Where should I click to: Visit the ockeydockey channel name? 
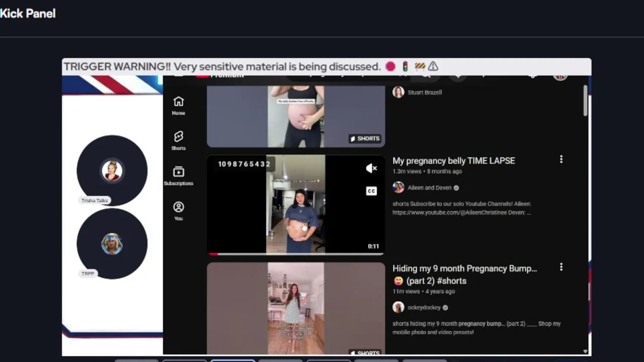coord(424,307)
